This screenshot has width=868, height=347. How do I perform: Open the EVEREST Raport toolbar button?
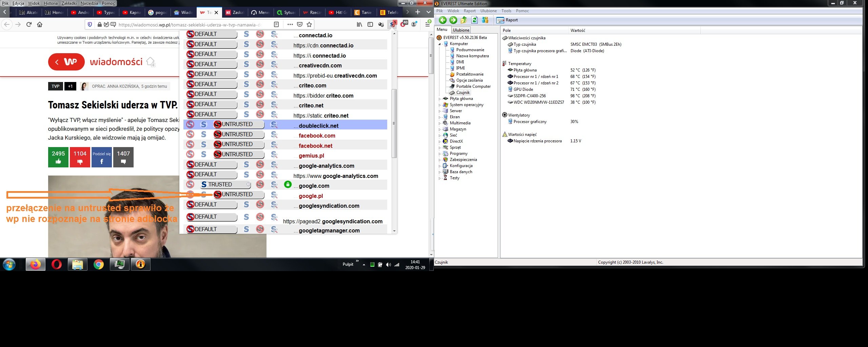[507, 20]
